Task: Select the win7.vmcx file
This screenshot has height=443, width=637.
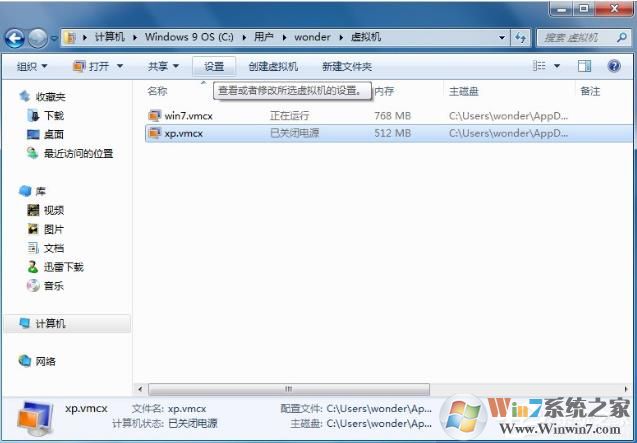Action: (188, 116)
